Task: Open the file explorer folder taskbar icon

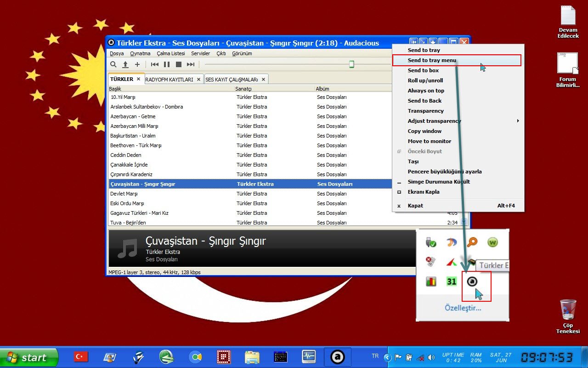Action: click(x=252, y=357)
